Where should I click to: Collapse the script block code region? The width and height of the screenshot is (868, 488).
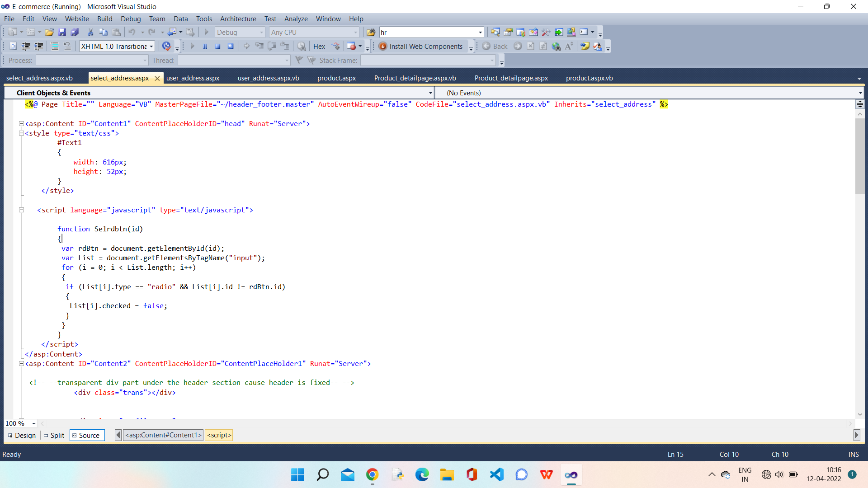click(x=21, y=210)
